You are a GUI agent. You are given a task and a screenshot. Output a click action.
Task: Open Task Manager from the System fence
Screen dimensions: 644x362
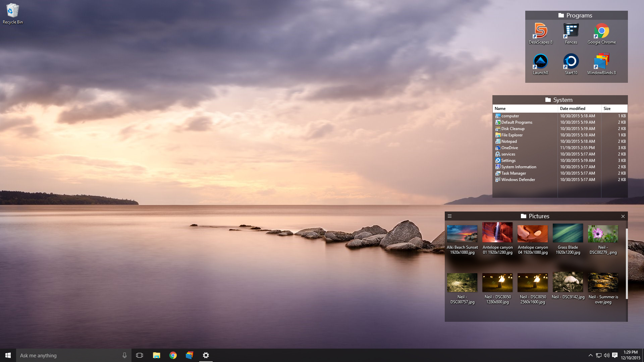click(x=513, y=173)
